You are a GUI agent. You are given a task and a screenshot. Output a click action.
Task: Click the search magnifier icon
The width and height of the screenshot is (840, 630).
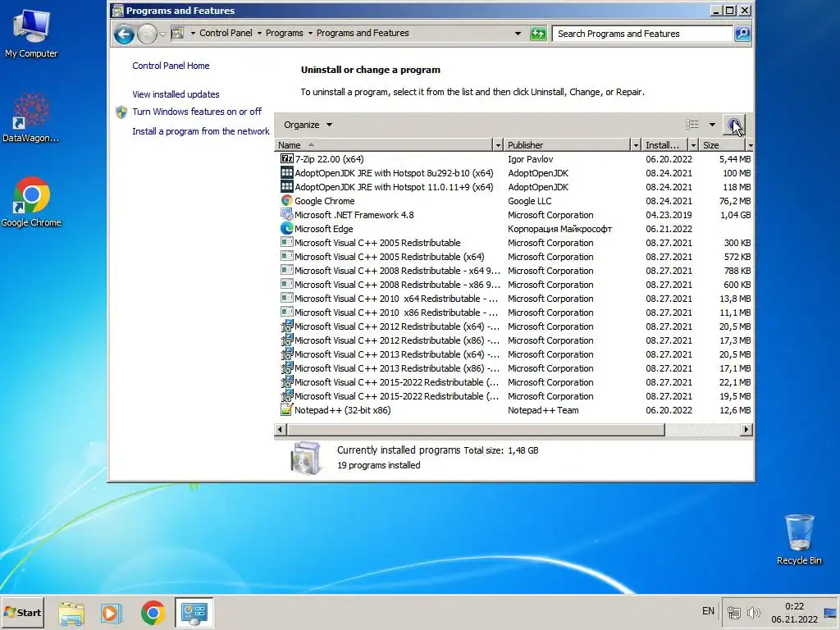[x=742, y=34]
